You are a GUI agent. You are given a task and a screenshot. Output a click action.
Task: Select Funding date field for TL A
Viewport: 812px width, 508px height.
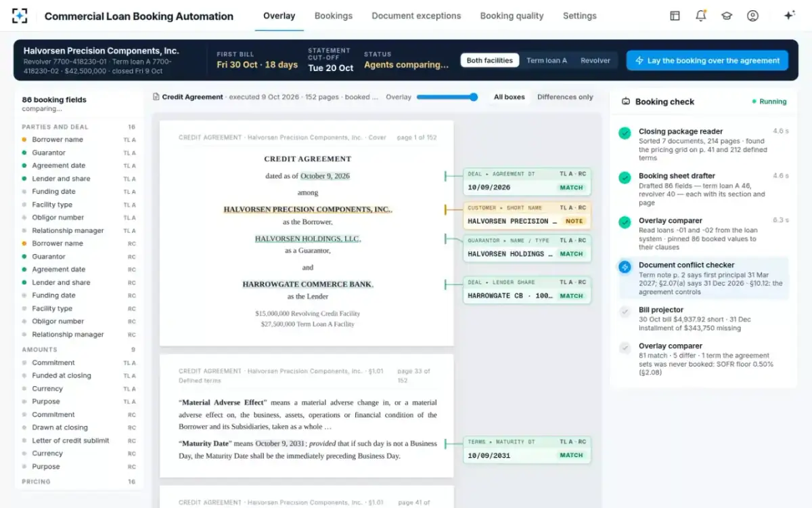coord(78,192)
